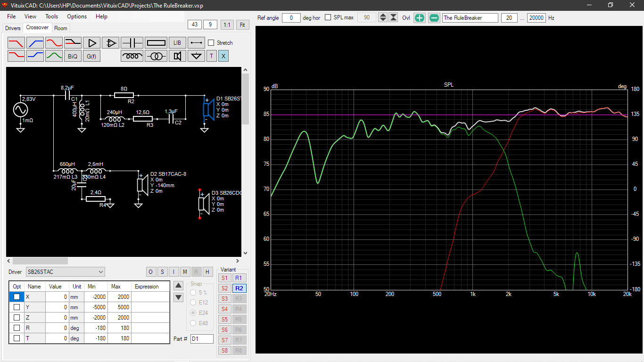This screenshot has width=644, height=362.
Task: Check the Opt box for T row
Action: click(x=17, y=338)
